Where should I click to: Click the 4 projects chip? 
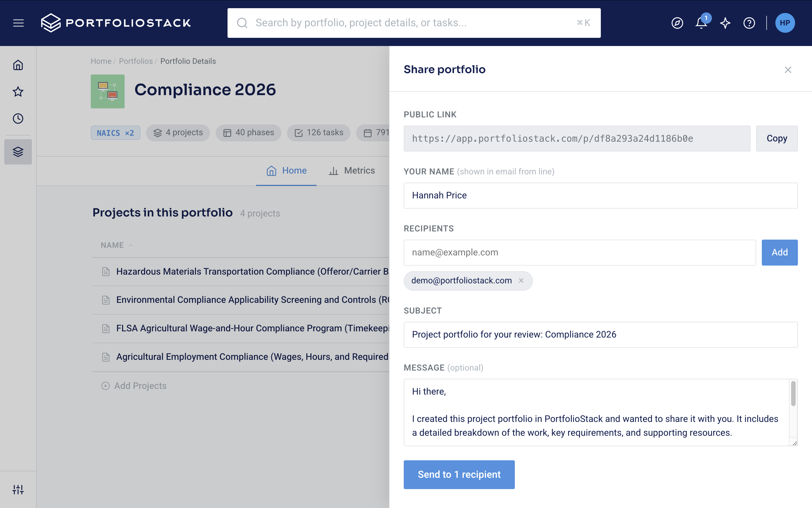[178, 133]
